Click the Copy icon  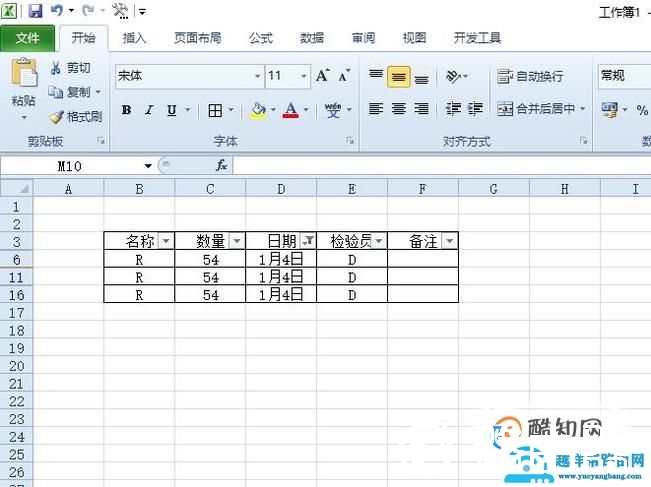point(55,92)
